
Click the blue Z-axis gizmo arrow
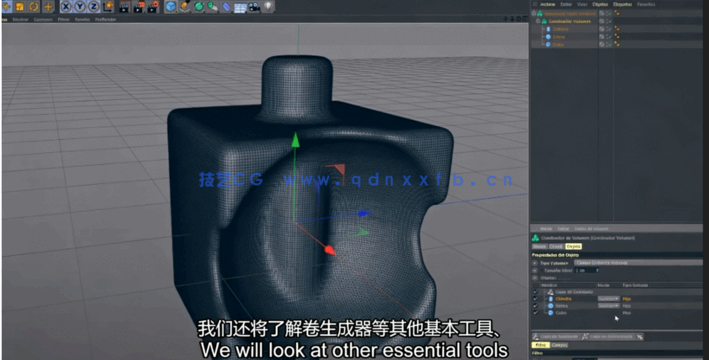coord(364,213)
